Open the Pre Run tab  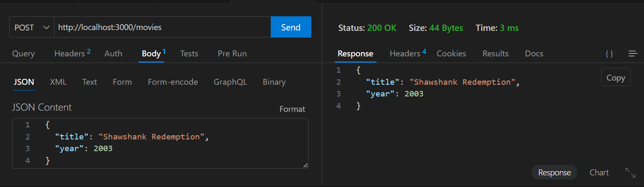(x=232, y=53)
